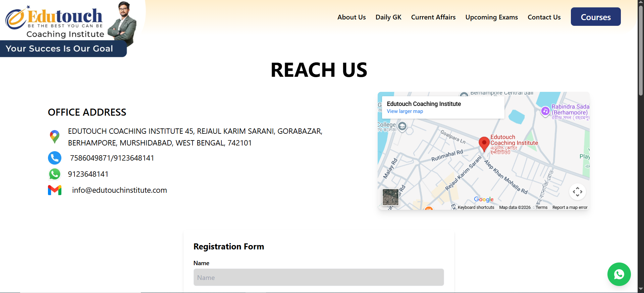Screen dimensions: 644x293
Task: Click the office address text block
Action: coord(195,137)
